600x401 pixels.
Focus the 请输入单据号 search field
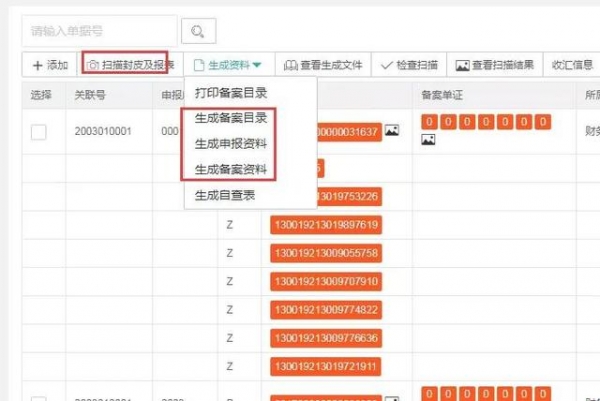click(98, 32)
